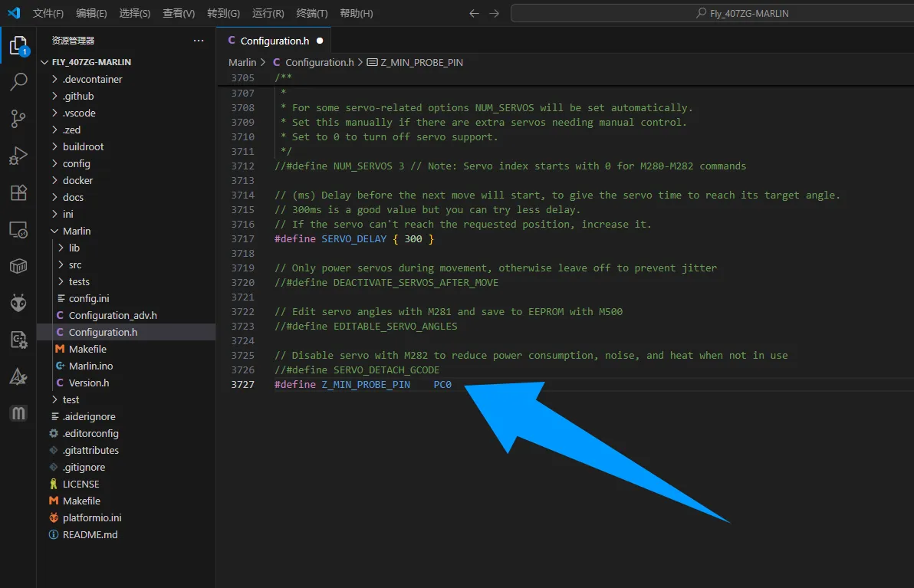Viewport: 914px width, 588px height.
Task: Open the Source Control view
Action: (18, 119)
